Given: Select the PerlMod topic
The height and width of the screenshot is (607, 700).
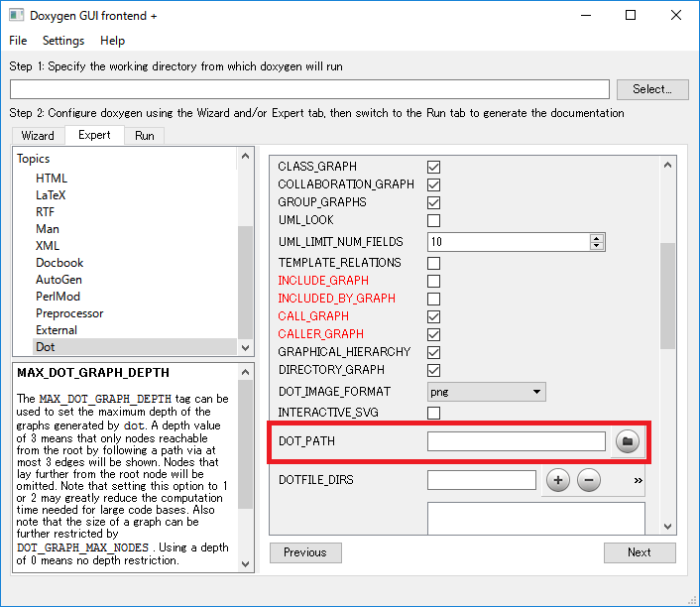Looking at the screenshot, I should 58,297.
